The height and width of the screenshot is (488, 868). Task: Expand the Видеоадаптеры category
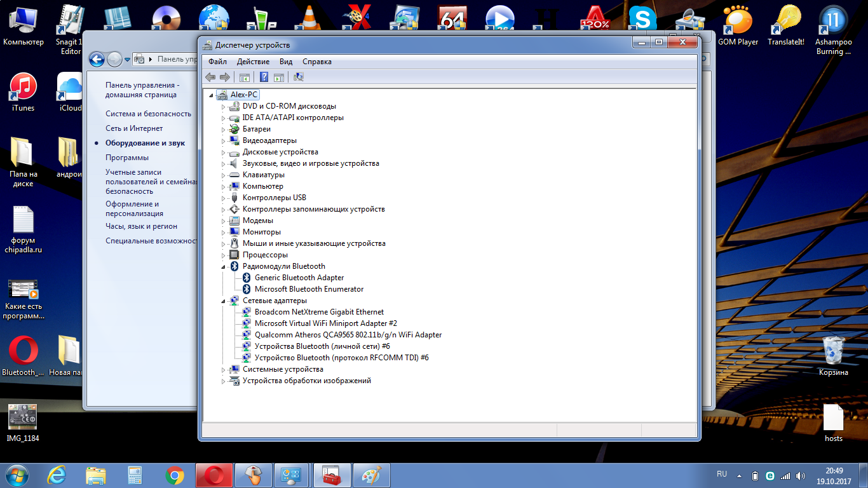223,140
